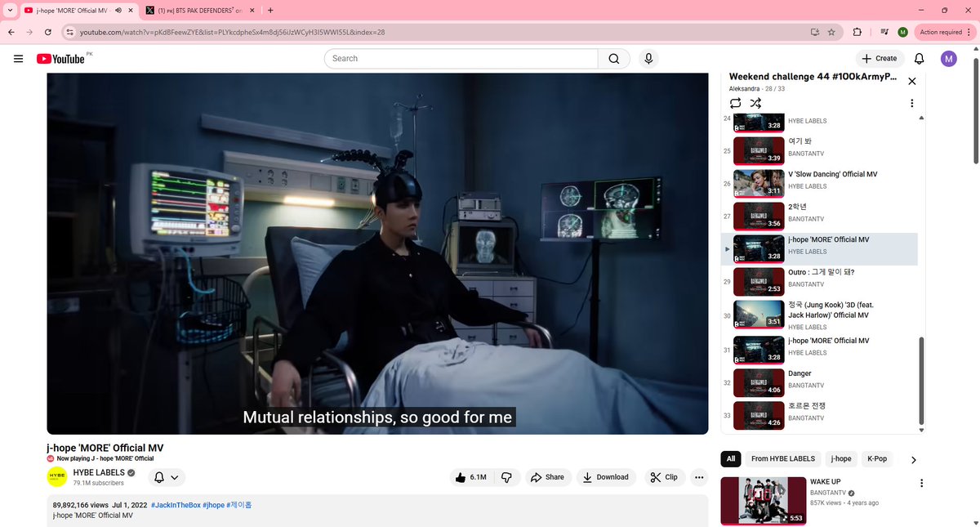Screen dimensions: 980x527
Task: Go to the YouTube home logo
Action: coord(60,59)
